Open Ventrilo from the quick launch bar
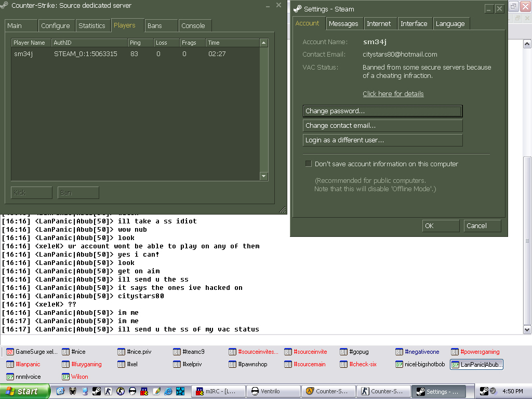Screen dimensions: 532x399 click(132, 391)
